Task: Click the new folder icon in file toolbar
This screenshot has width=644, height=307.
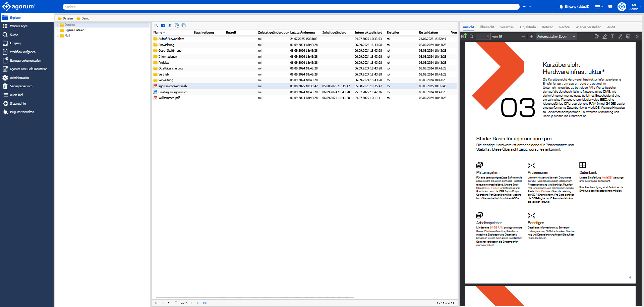Action: click(163, 25)
